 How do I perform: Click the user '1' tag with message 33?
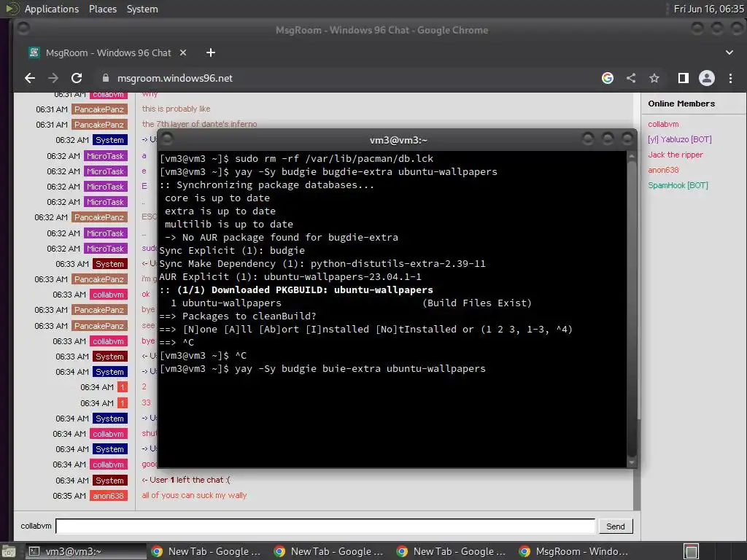(x=123, y=402)
